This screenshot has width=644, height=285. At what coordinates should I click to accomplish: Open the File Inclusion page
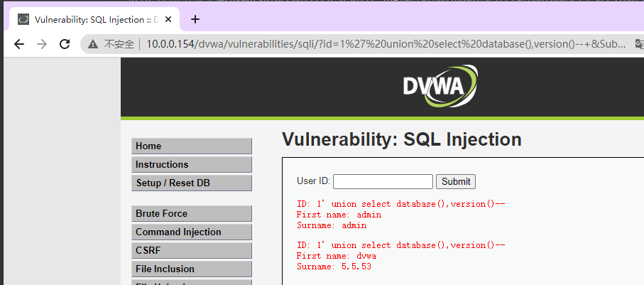(192, 269)
